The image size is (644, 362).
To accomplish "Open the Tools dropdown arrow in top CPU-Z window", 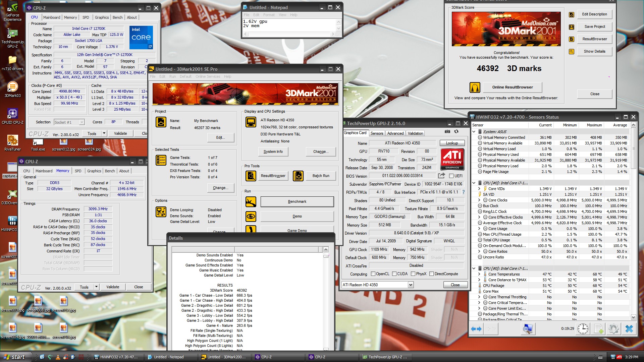I will [104, 133].
